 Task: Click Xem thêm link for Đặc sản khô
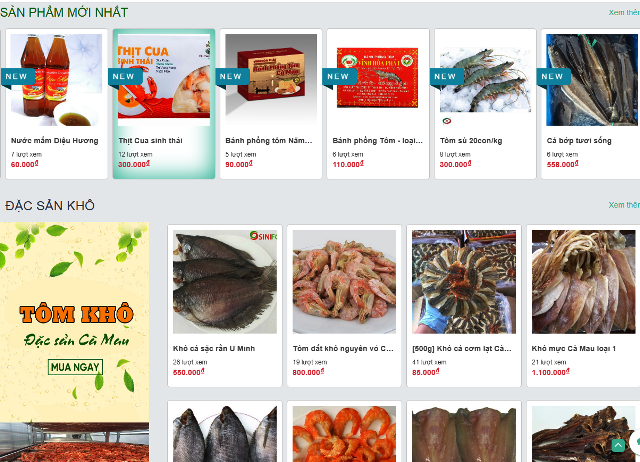(624, 205)
